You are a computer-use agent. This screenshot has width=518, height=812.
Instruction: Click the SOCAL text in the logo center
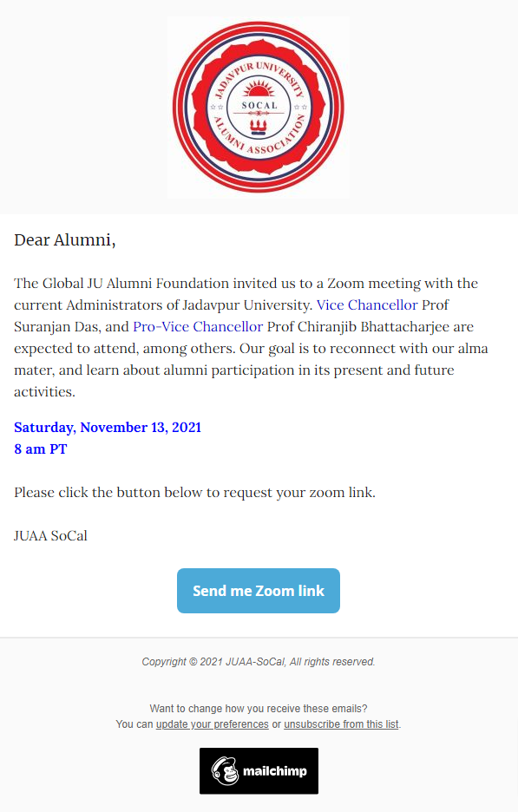pyautogui.click(x=259, y=106)
